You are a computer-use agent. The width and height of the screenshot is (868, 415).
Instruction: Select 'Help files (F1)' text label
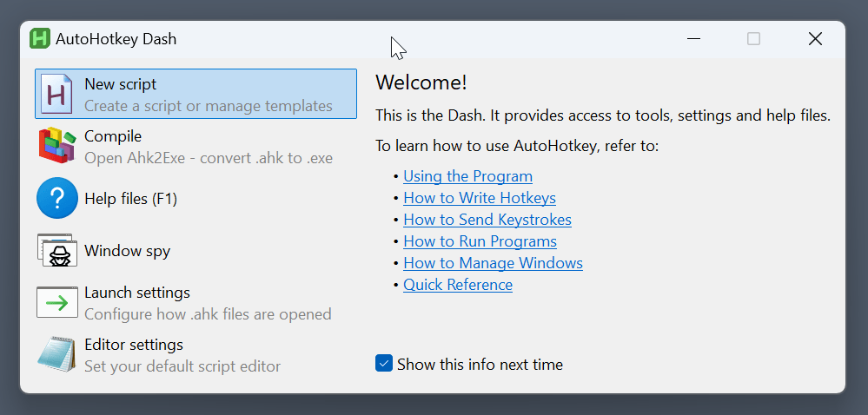130,199
